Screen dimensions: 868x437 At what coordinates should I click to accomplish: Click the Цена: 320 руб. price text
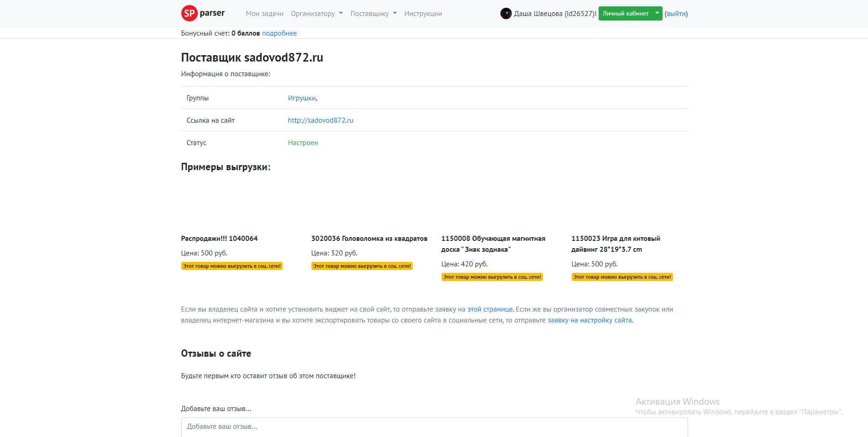[334, 253]
